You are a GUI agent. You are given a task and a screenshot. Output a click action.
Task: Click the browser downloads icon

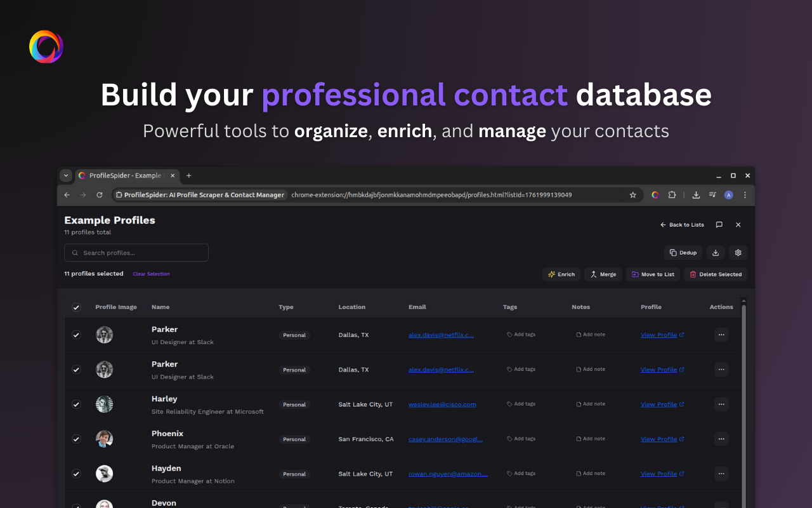(695, 195)
